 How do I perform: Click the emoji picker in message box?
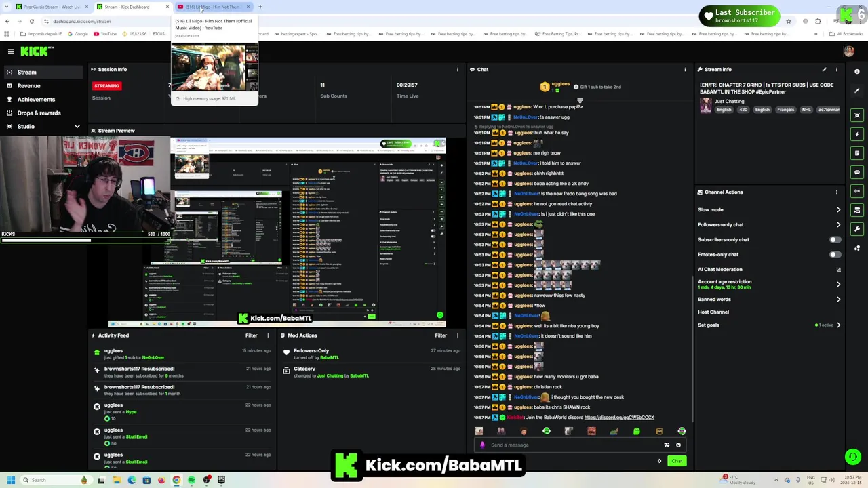click(x=678, y=445)
